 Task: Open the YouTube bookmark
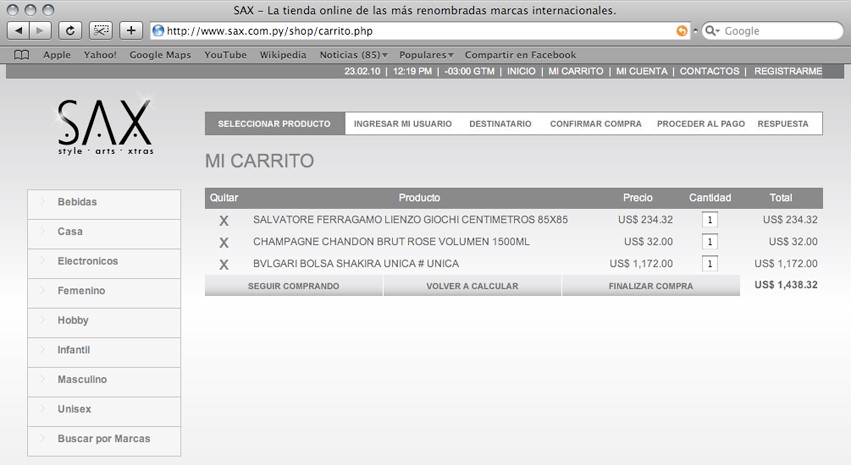[x=225, y=55]
